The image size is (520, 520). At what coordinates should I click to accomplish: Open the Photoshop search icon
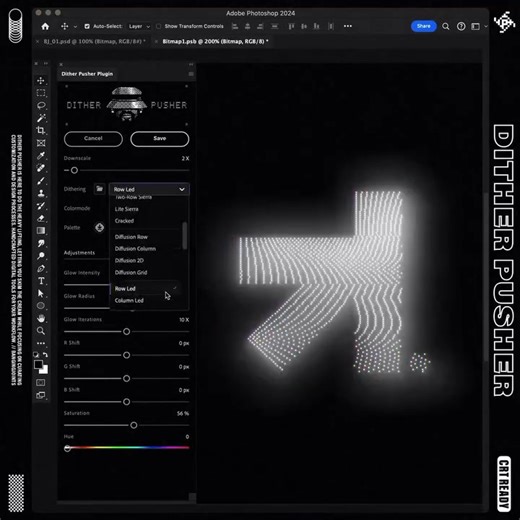click(446, 26)
